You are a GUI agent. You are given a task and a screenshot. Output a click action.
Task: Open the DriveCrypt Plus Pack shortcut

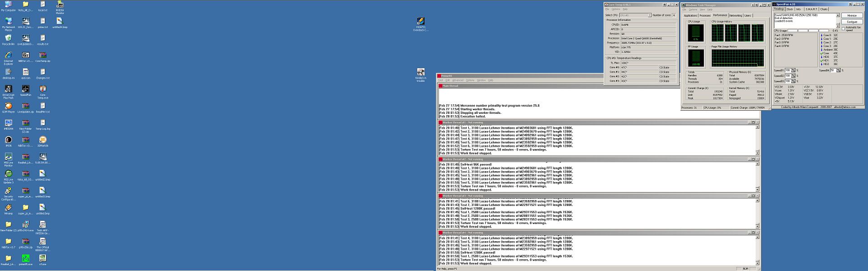pos(8,92)
